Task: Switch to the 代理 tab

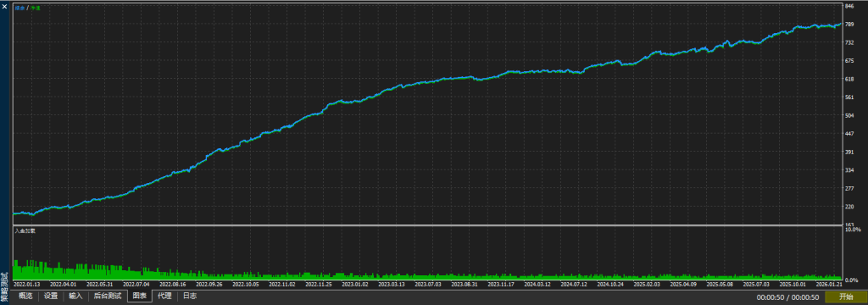Action: [164, 297]
